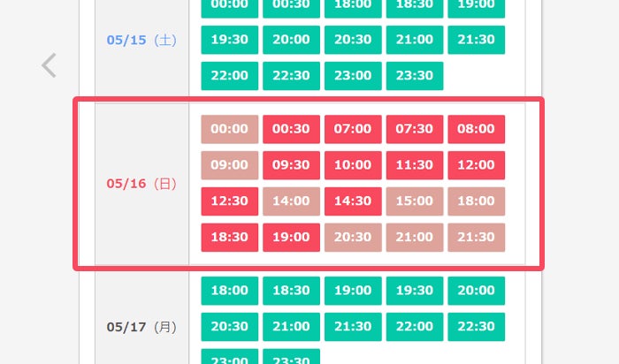Click the faded 09:00 slot on 05/16
The height and width of the screenshot is (364, 619).
(x=230, y=165)
